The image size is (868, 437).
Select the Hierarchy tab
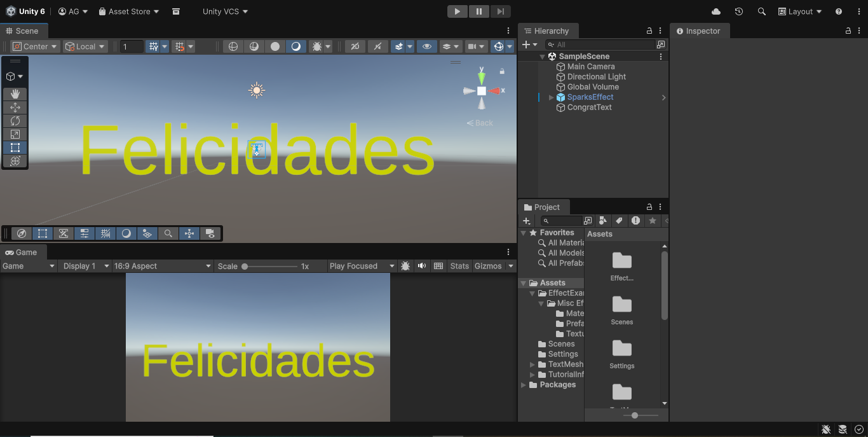point(547,31)
